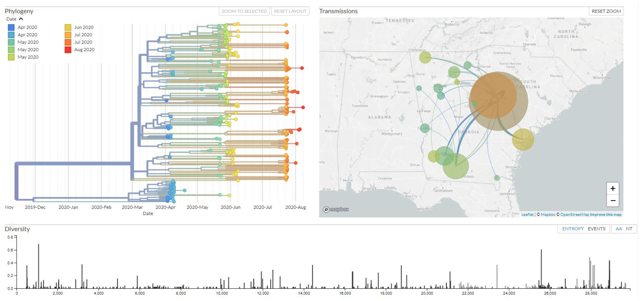Click RESET ZOOM on the map

click(x=606, y=11)
